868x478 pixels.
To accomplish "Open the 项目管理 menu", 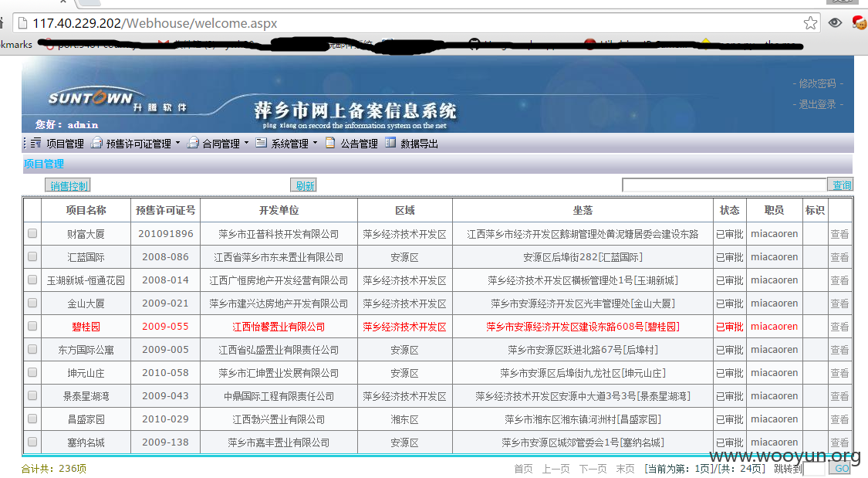I will [65, 144].
